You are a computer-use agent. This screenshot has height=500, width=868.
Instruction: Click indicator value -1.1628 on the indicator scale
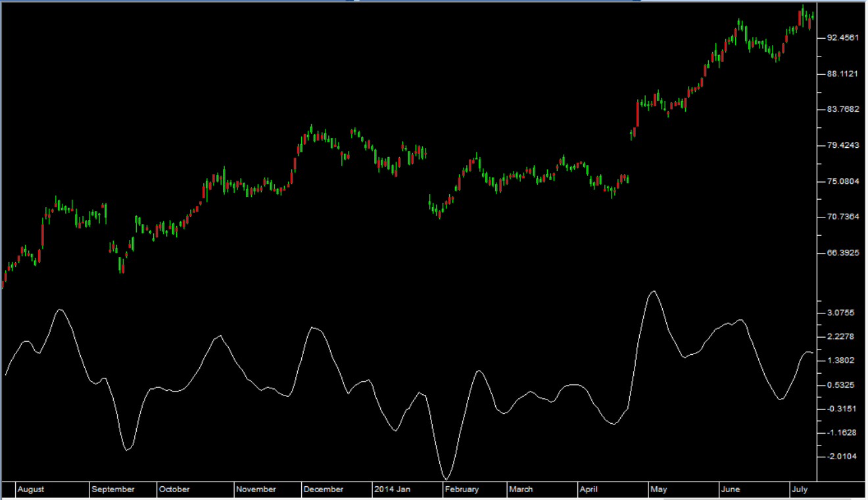coord(841,433)
